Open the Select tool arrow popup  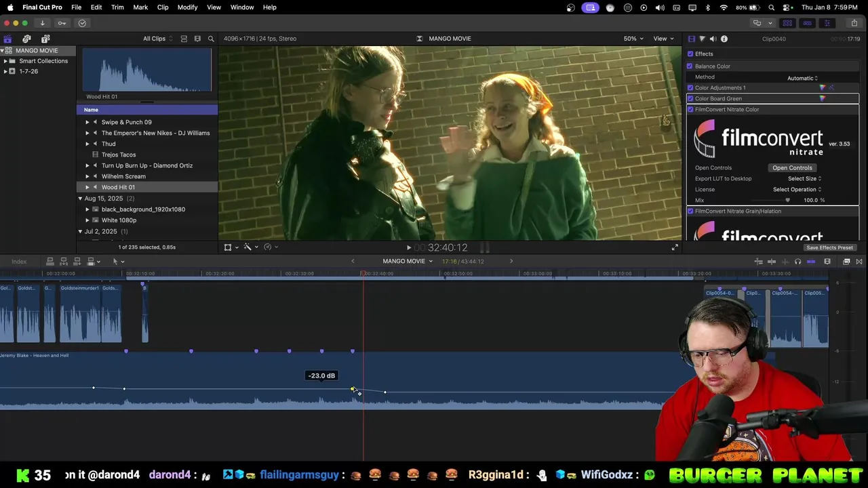pos(118,262)
